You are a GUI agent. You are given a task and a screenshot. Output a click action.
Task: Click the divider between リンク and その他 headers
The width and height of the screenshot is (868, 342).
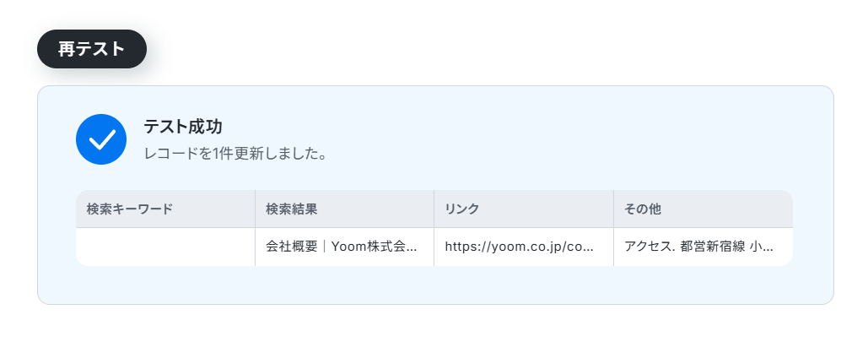pyautogui.click(x=613, y=209)
